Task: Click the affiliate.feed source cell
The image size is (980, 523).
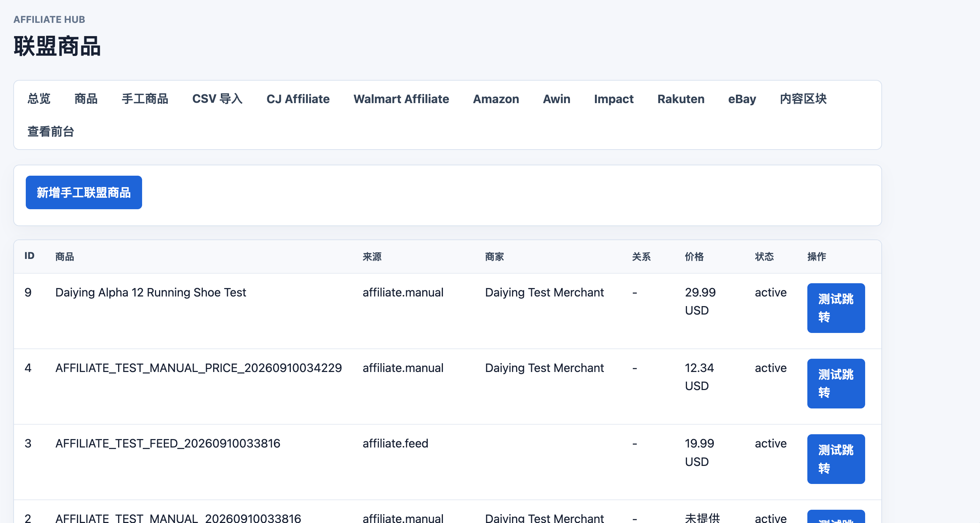Action: pyautogui.click(x=395, y=443)
